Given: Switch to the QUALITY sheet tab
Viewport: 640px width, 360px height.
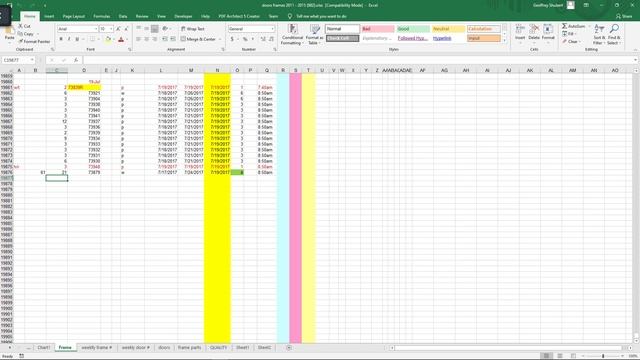Looking at the screenshot, I should click(x=218, y=348).
